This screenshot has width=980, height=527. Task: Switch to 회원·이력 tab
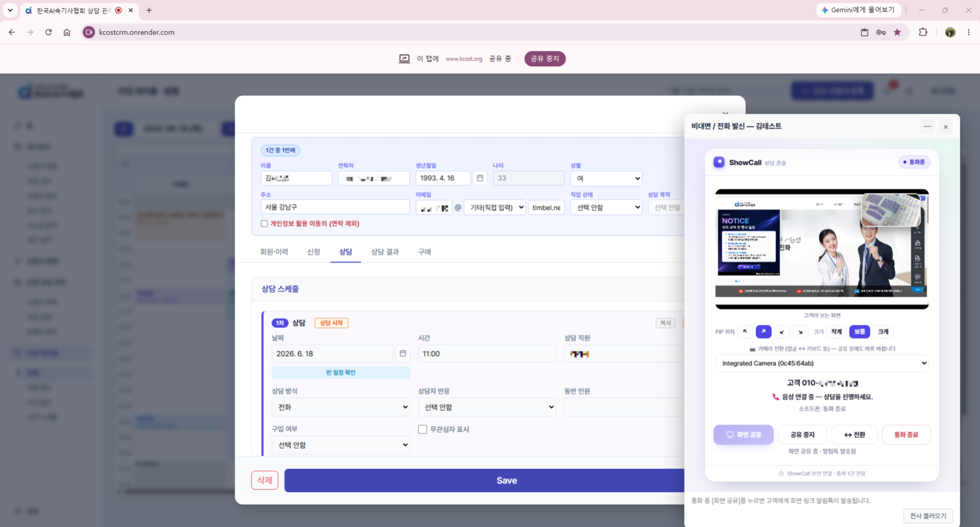(274, 252)
